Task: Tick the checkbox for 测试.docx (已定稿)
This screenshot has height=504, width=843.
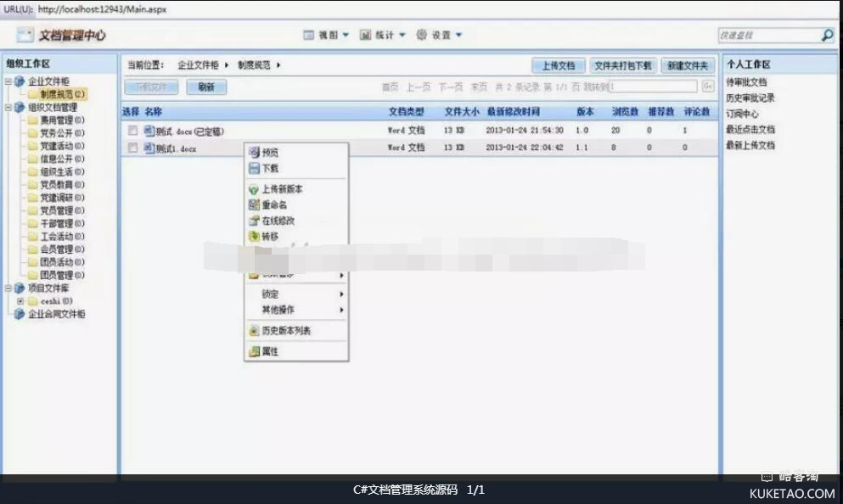Action: point(132,130)
